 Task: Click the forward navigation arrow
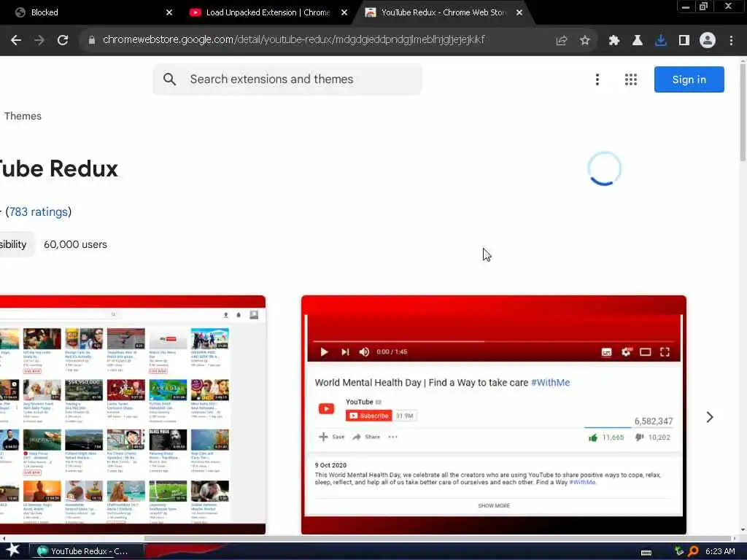coord(39,41)
